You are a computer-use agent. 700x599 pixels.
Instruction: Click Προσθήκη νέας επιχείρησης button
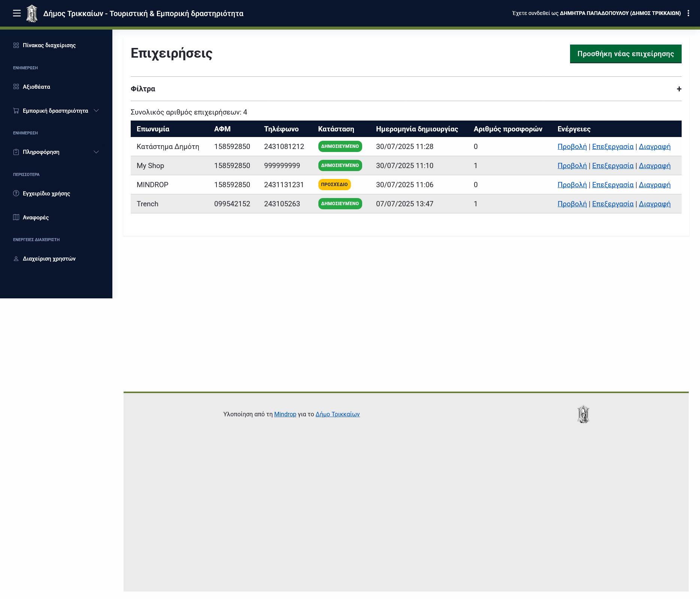point(625,54)
